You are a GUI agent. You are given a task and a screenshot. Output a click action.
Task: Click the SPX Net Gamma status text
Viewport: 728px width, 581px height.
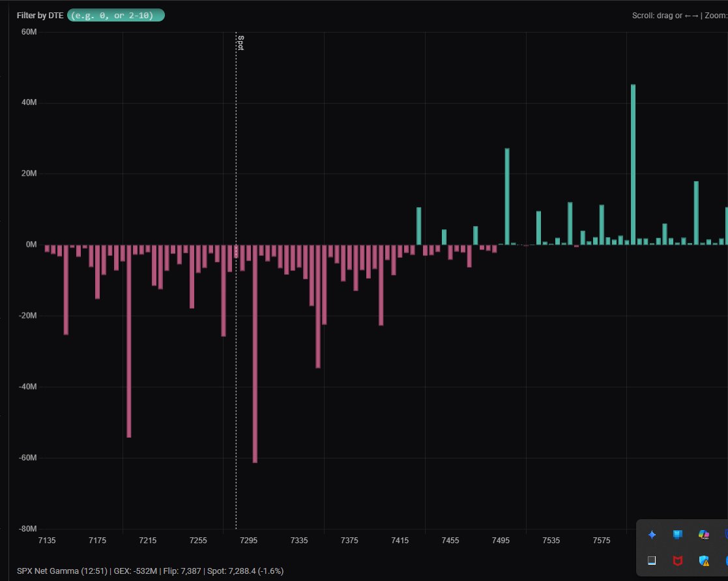pos(150,571)
